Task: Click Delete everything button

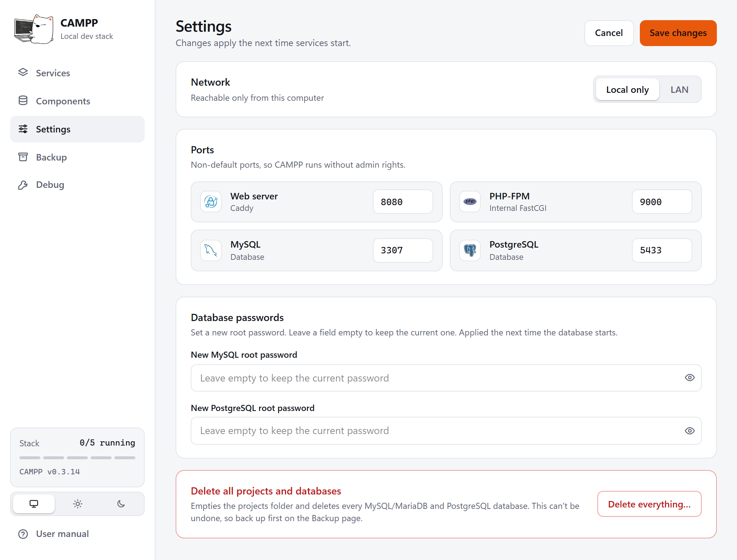Action: point(649,504)
